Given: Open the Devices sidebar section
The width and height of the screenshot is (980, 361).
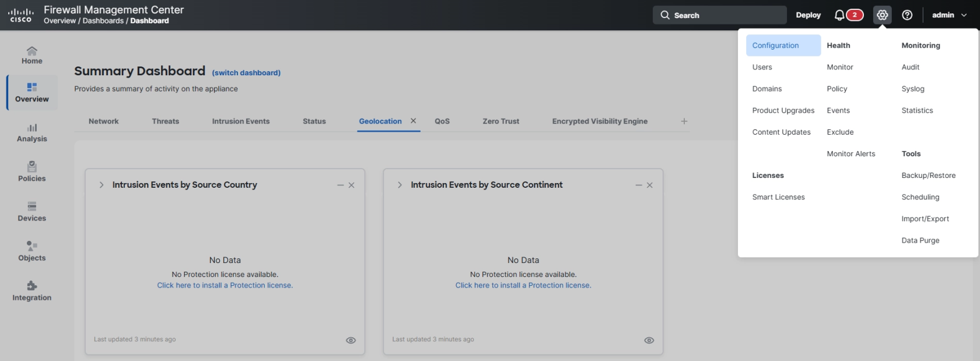Looking at the screenshot, I should coord(32,212).
